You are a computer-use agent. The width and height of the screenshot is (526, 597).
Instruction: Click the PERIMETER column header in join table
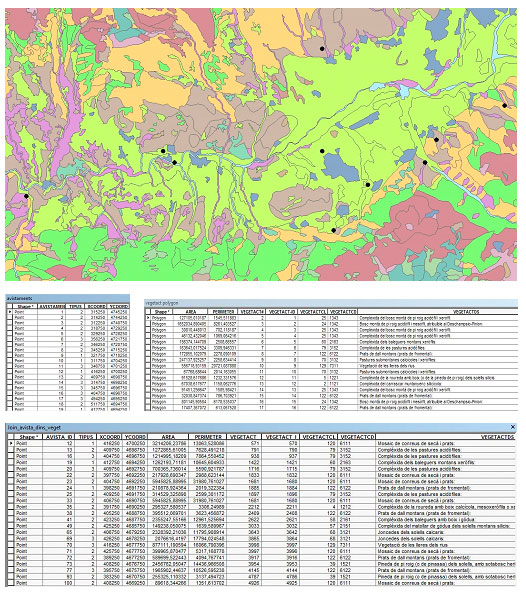(208, 437)
